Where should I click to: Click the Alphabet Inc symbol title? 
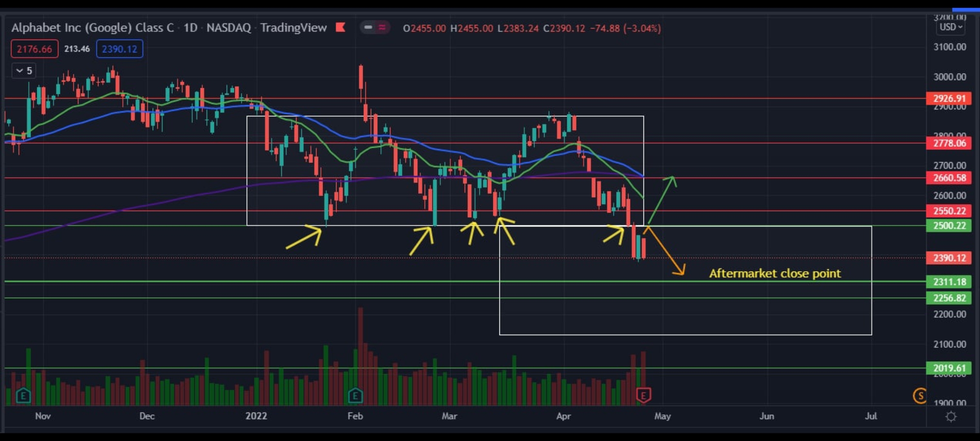tap(92, 28)
